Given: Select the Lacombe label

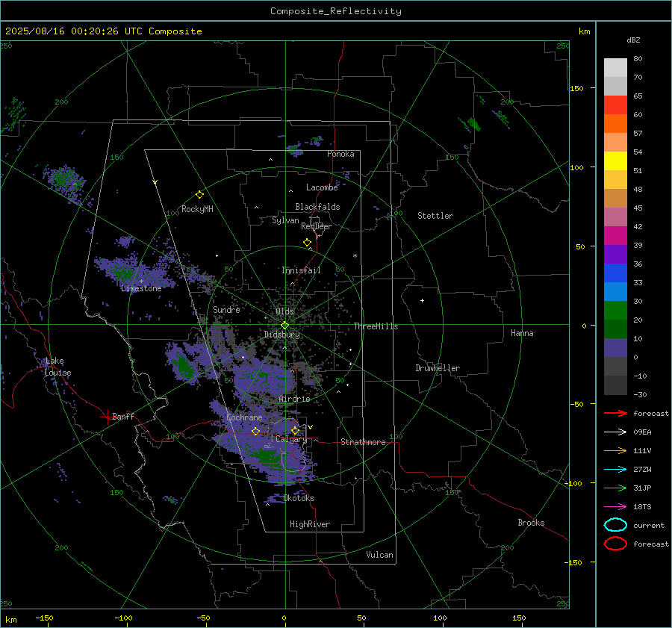Looking at the screenshot, I should pyautogui.click(x=322, y=187).
